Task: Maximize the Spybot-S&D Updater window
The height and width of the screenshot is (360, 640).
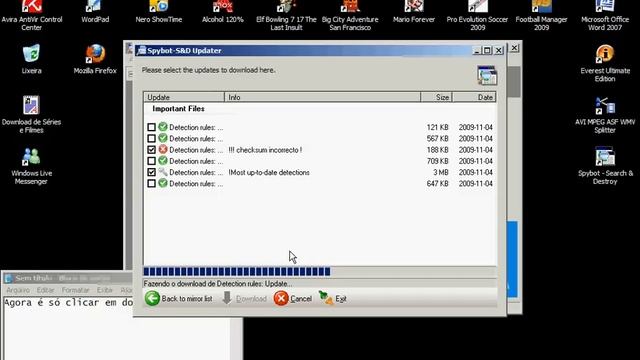Action: click(487, 50)
